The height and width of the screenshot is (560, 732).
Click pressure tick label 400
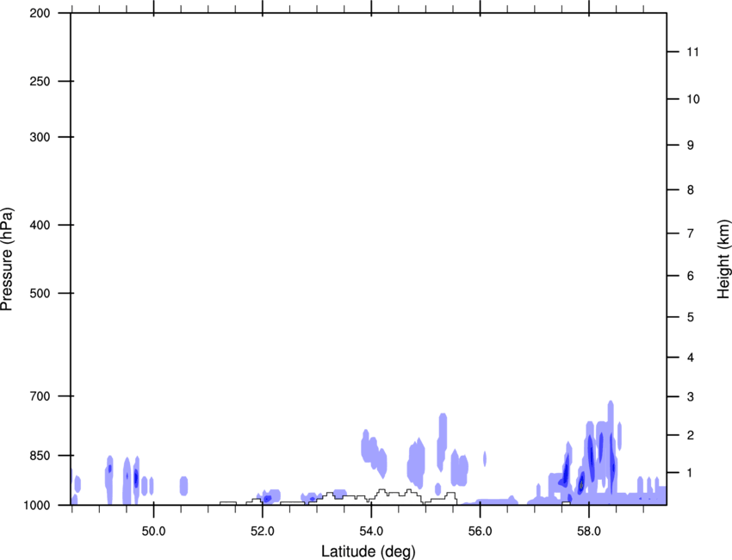point(40,225)
